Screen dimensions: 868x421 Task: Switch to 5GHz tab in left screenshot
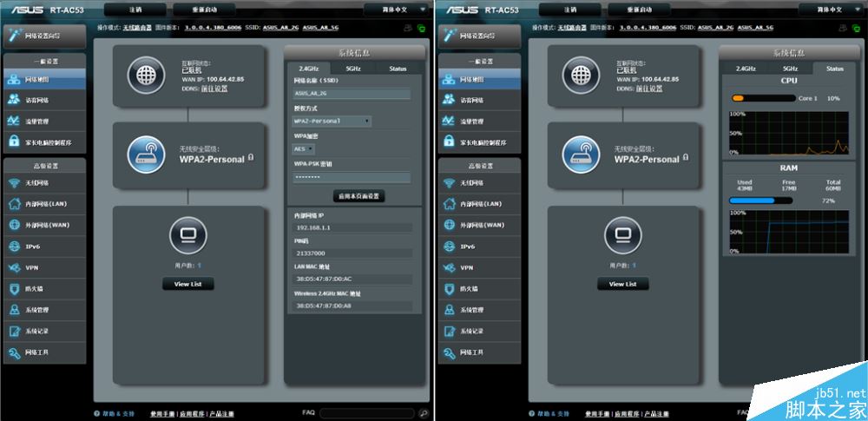pos(353,69)
